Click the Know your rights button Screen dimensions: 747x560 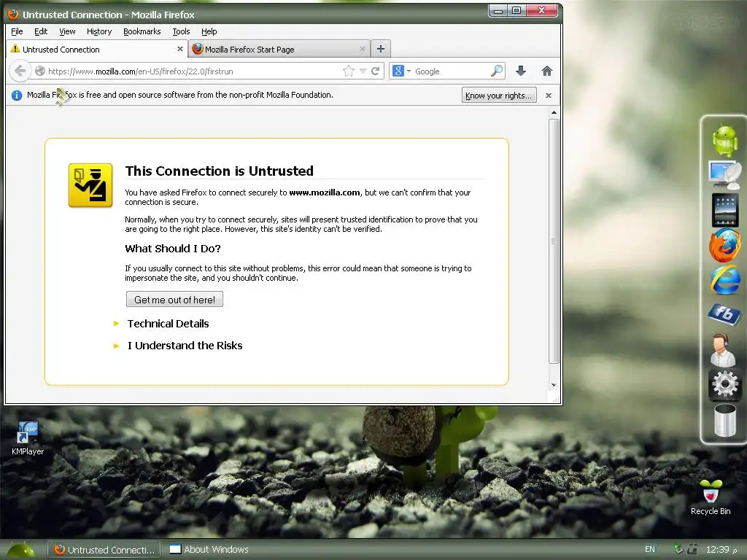click(499, 96)
